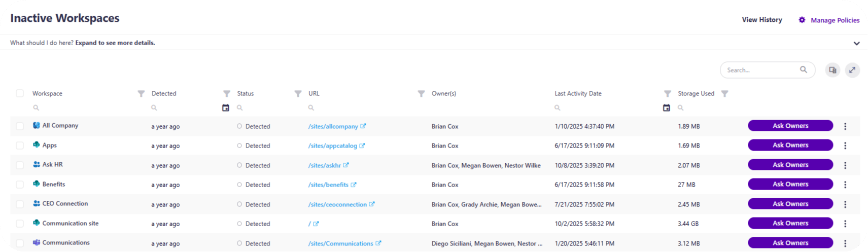This screenshot has width=868, height=252.
Task: Click the Storage Used filter funnel icon
Action: [724, 94]
